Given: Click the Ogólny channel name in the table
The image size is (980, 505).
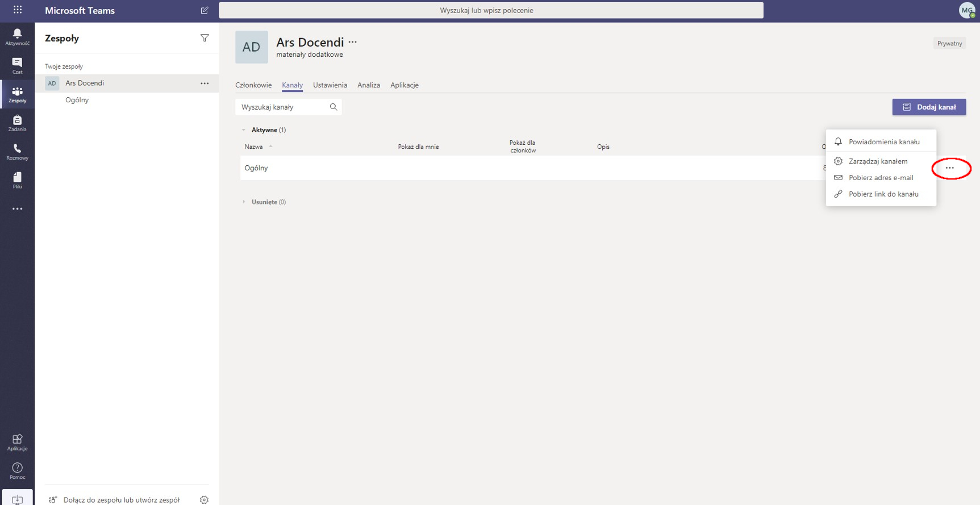Looking at the screenshot, I should pyautogui.click(x=256, y=168).
